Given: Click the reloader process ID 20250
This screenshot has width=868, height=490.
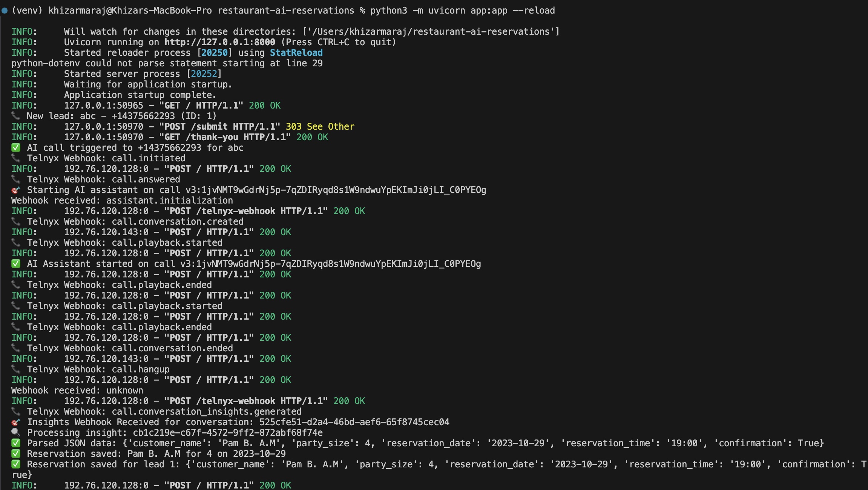Looking at the screenshot, I should [215, 52].
